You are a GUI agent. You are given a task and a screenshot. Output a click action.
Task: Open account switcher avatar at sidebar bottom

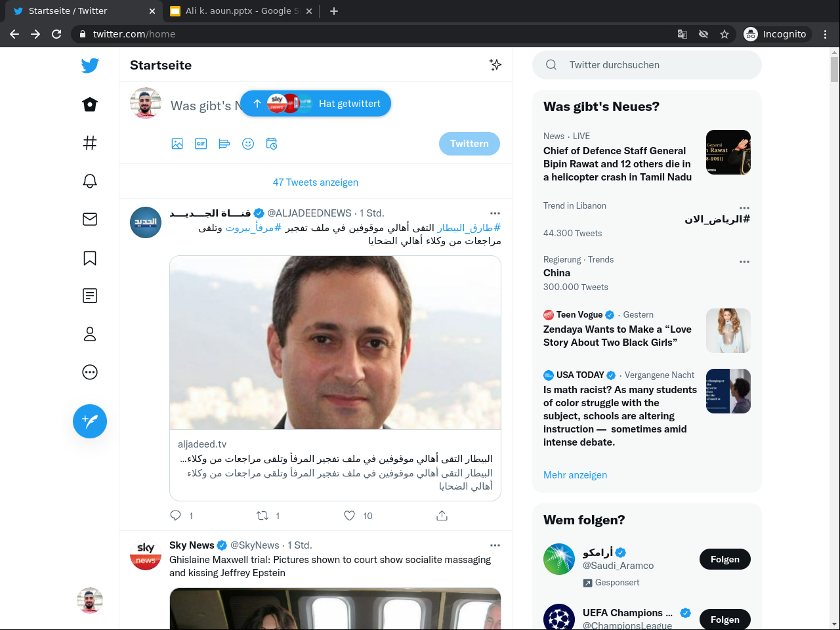point(90,600)
